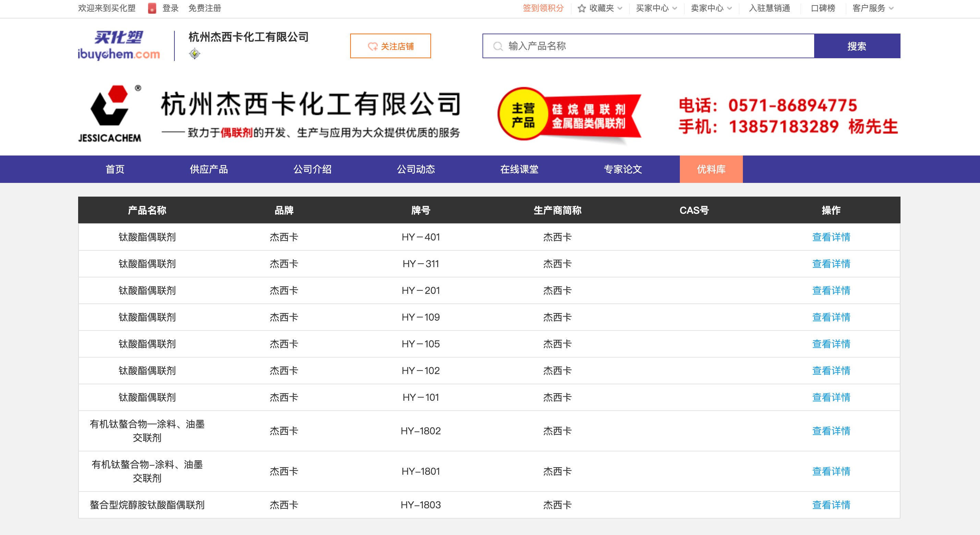Click the CAS号 column header

point(694,210)
